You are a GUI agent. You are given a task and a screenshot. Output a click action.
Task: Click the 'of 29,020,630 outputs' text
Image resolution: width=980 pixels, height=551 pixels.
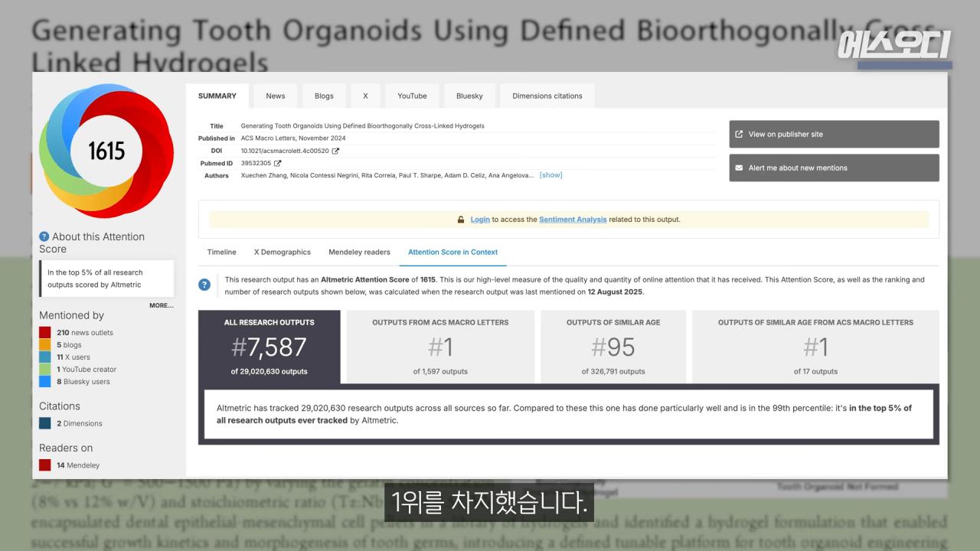269,371
